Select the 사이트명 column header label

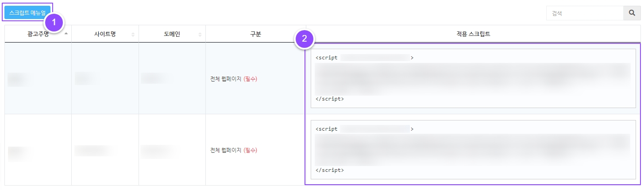pos(105,34)
